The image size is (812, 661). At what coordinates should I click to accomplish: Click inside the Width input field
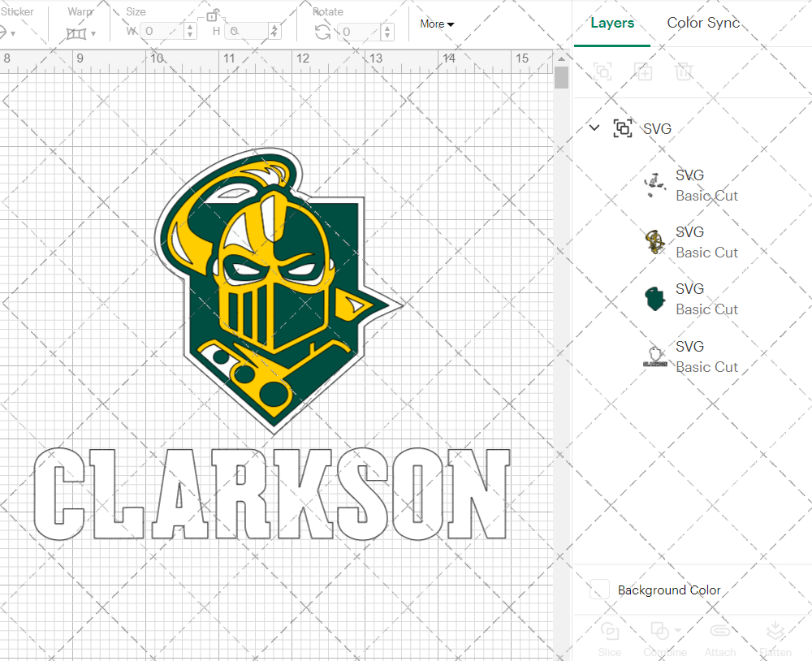coord(162,31)
